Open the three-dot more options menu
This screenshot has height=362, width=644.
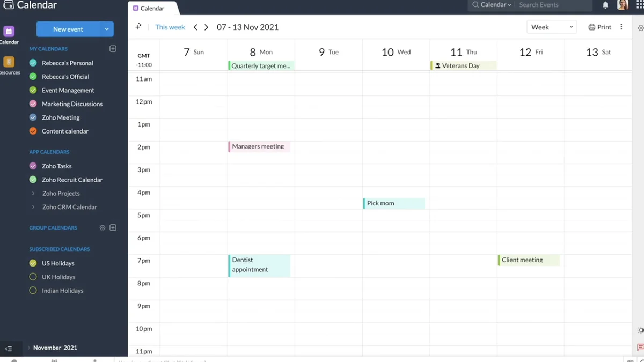(x=621, y=27)
